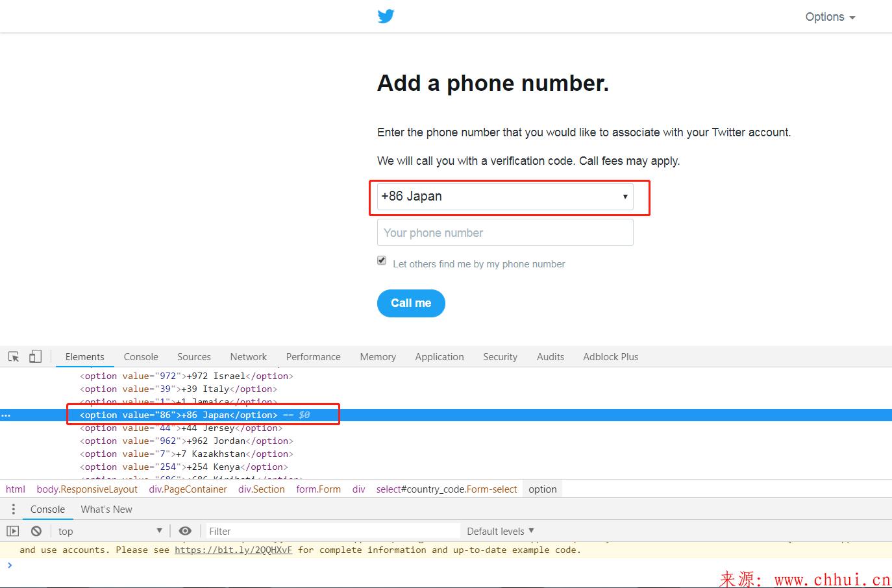Select the +972 Israel option node

pos(186,376)
